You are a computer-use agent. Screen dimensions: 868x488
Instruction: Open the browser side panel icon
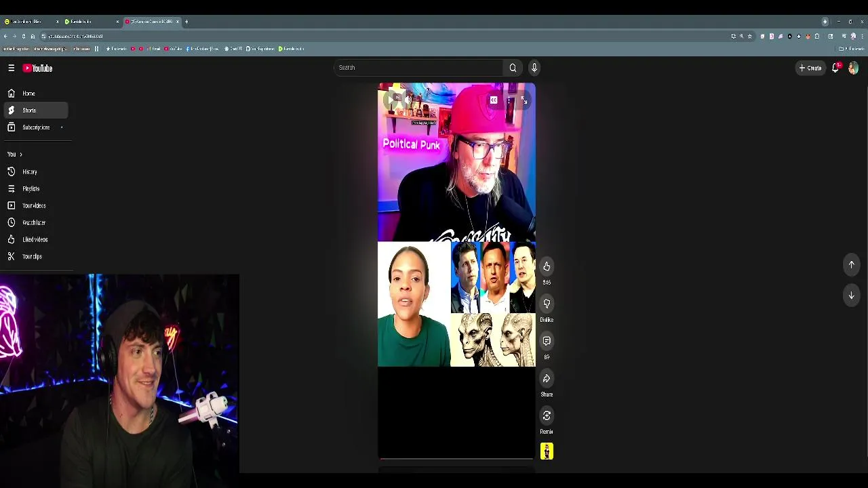click(831, 37)
